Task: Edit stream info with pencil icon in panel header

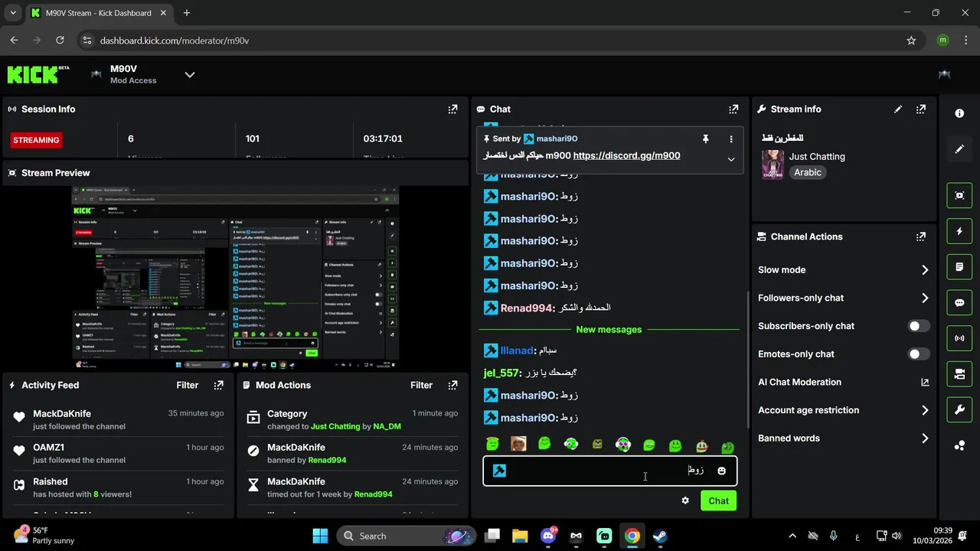Action: pyautogui.click(x=898, y=109)
